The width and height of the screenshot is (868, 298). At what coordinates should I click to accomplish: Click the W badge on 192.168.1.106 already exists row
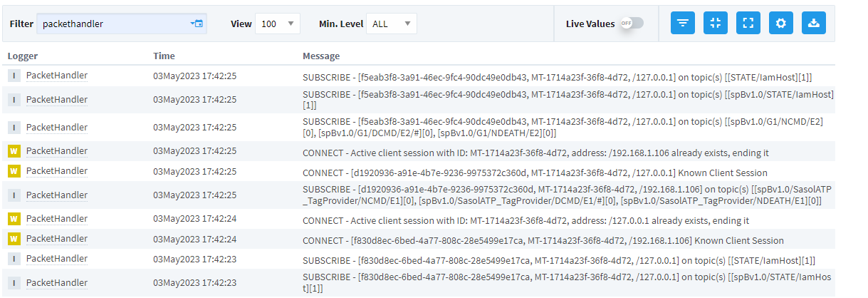click(14, 151)
